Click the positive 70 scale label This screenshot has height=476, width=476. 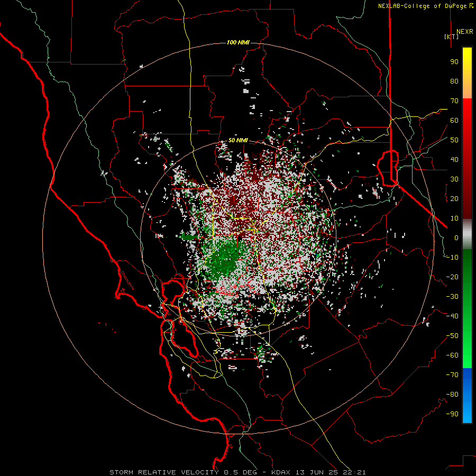pos(454,101)
